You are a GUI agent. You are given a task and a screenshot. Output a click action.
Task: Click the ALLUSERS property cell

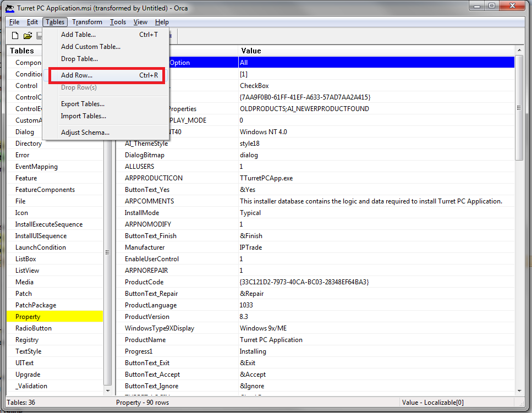tap(177, 167)
